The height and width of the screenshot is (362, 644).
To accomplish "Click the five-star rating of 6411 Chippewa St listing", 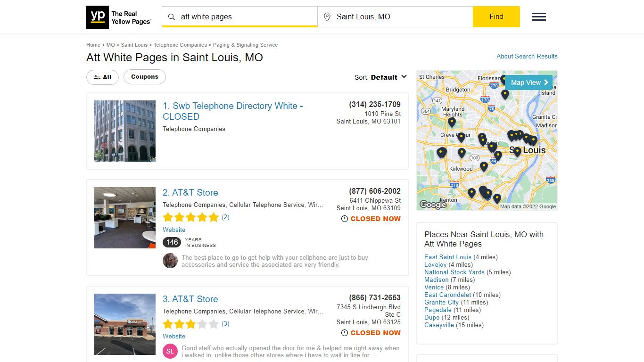I will coord(191,217).
